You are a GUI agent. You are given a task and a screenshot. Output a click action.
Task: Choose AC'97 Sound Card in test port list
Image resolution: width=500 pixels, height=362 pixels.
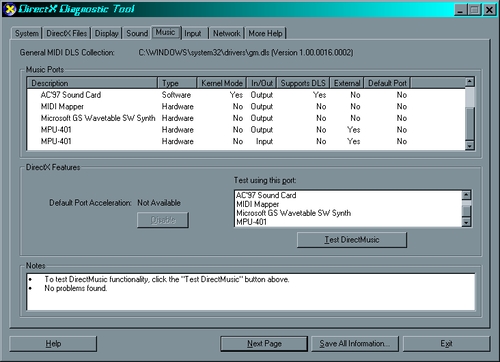tap(348, 195)
